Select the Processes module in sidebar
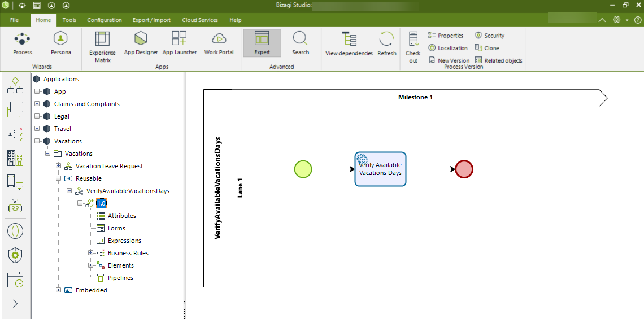The image size is (644, 319). click(15, 85)
